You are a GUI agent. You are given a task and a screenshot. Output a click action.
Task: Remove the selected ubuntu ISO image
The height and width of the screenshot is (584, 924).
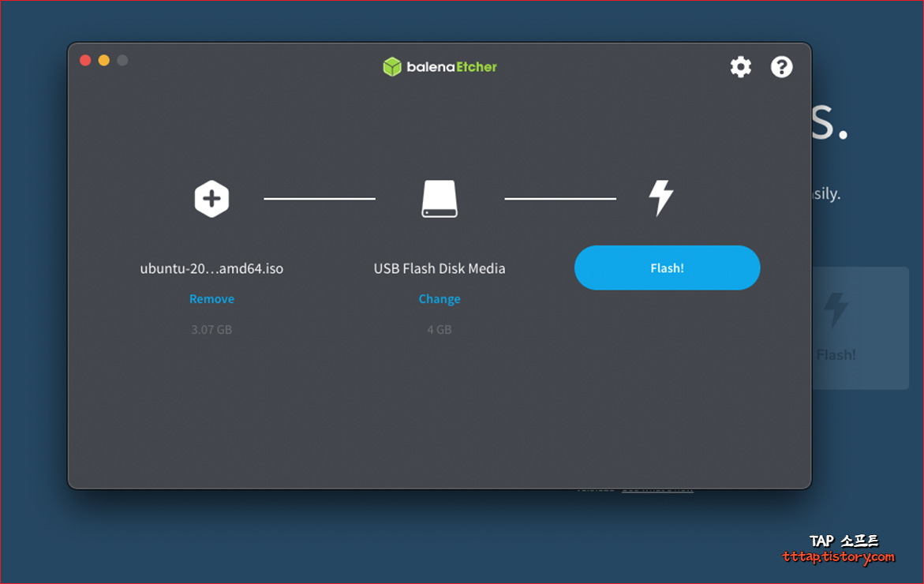(211, 299)
